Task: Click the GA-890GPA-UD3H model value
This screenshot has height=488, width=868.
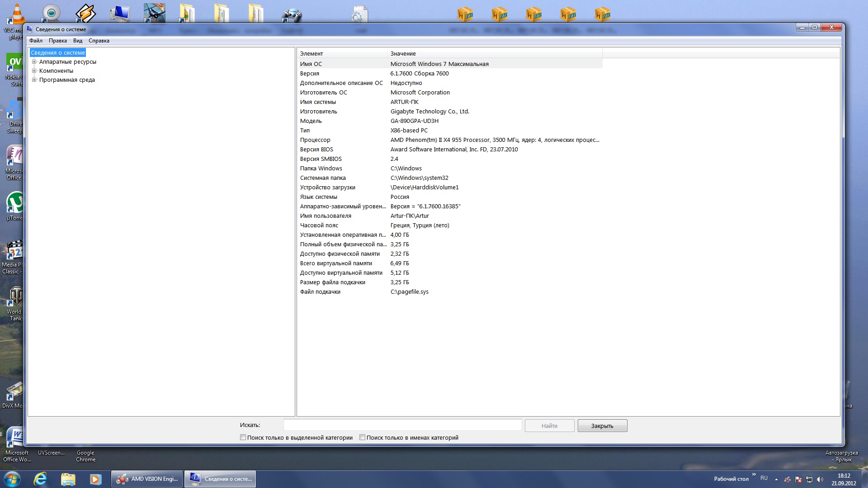Action: pos(415,121)
